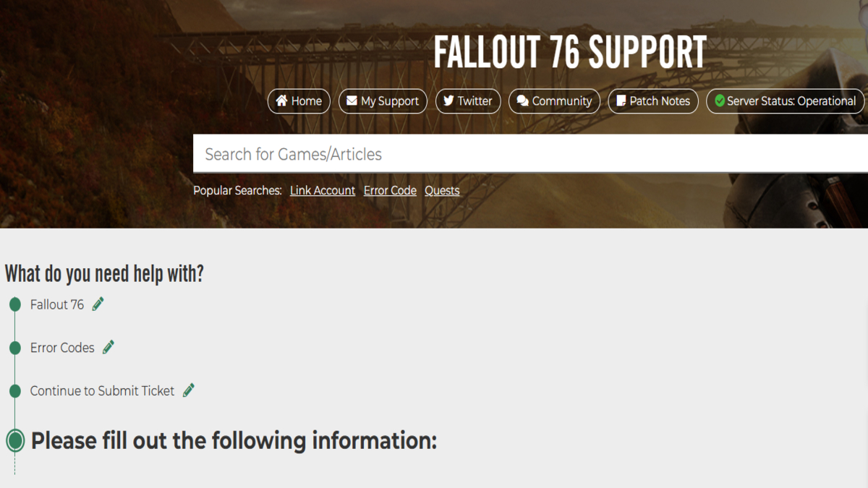The image size is (868, 488).
Task: Click the envelope icon on My Support
Action: [352, 100]
